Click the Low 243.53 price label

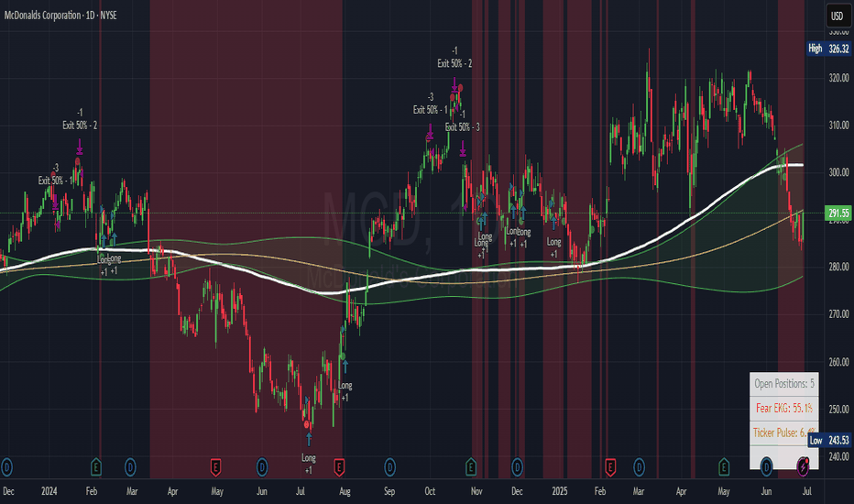tap(829, 440)
